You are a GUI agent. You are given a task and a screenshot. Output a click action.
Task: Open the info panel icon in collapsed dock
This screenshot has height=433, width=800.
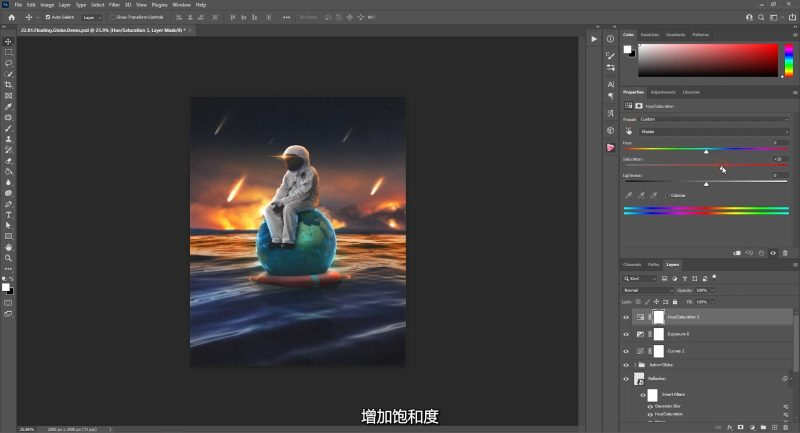click(610, 39)
